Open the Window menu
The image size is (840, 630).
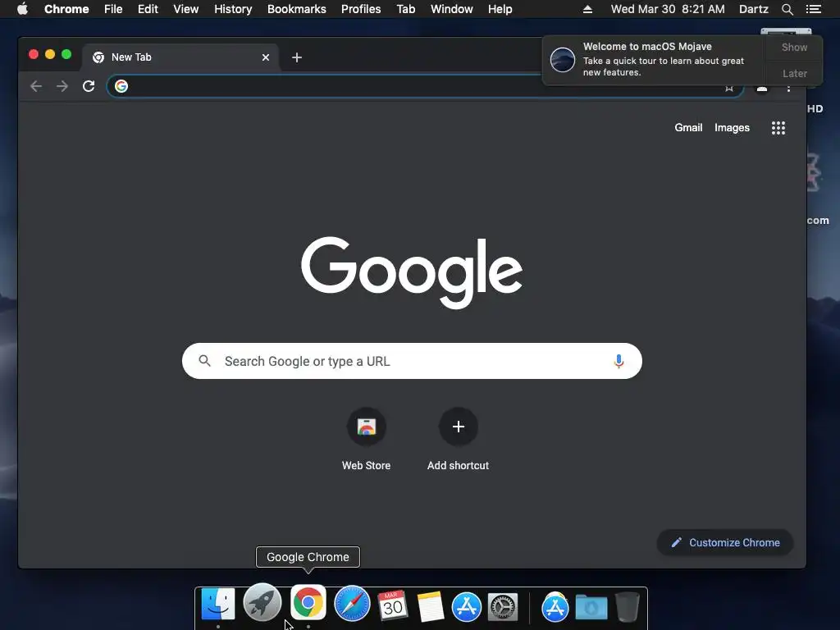[452, 9]
